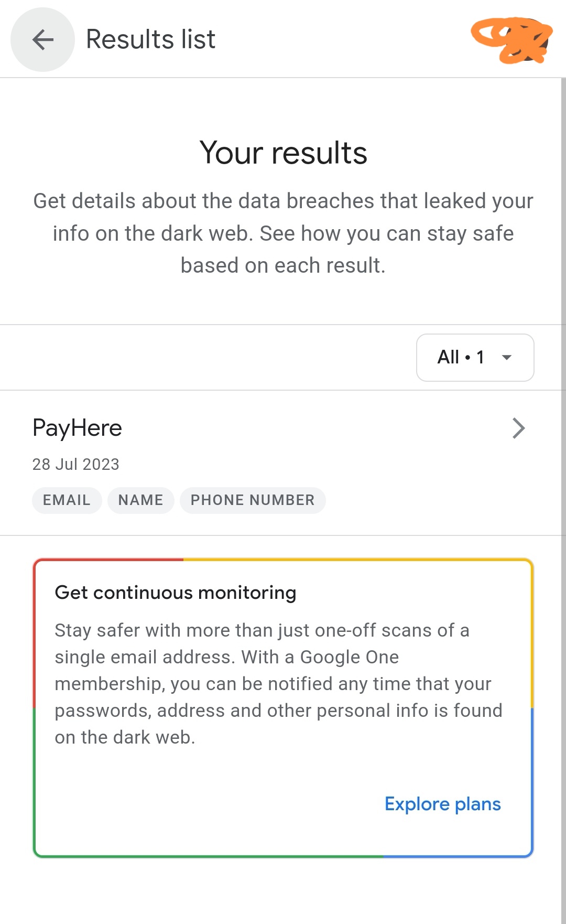
Task: Click the PayHere title text
Action: (77, 428)
